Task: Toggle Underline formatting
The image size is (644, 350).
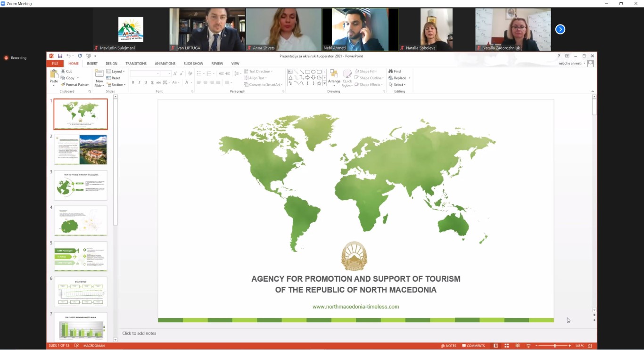Action: pos(146,82)
